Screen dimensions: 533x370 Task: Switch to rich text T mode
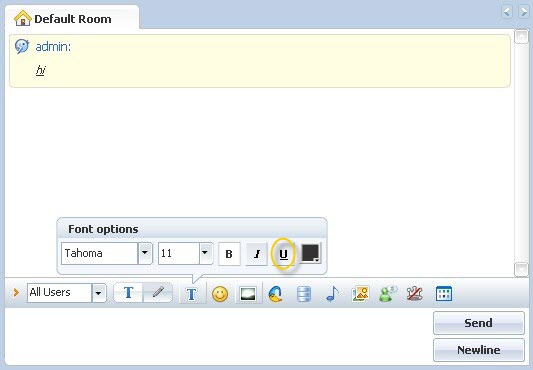128,292
